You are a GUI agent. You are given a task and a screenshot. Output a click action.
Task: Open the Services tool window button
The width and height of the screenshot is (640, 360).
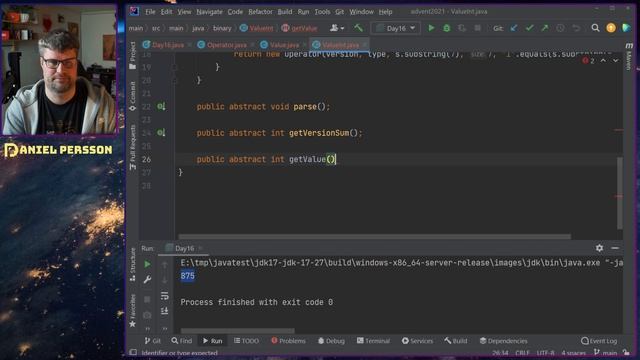click(x=417, y=341)
